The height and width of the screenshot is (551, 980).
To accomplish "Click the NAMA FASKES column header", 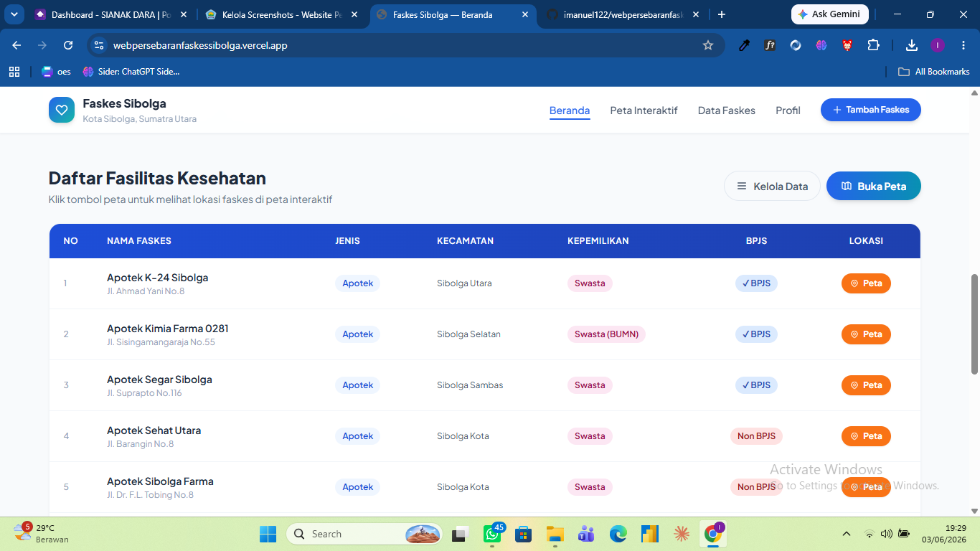I will click(139, 241).
